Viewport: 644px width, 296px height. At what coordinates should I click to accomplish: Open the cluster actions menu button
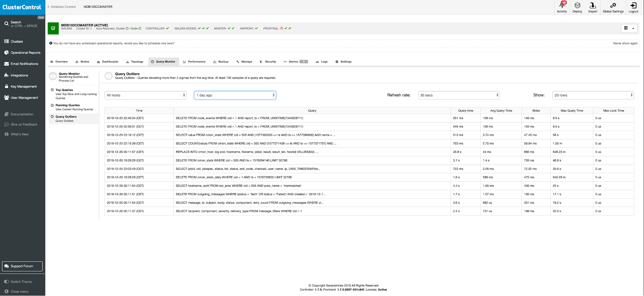click(629, 28)
